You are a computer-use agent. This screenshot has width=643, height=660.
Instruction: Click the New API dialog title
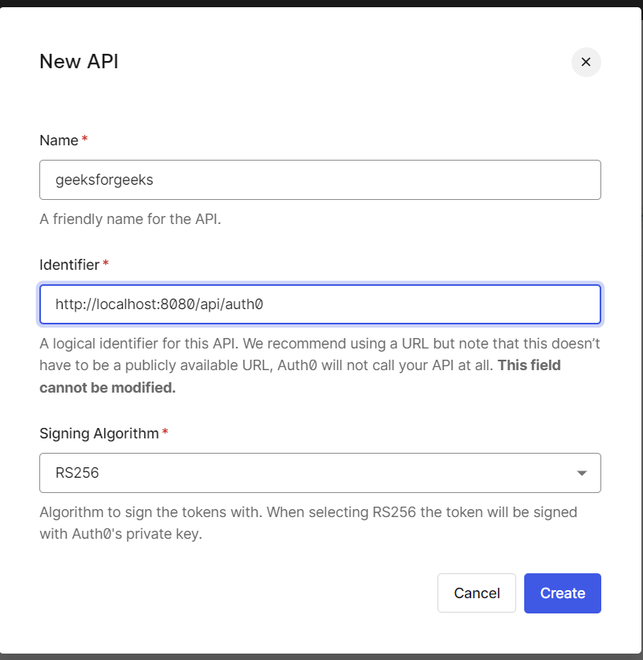pyautogui.click(x=79, y=62)
